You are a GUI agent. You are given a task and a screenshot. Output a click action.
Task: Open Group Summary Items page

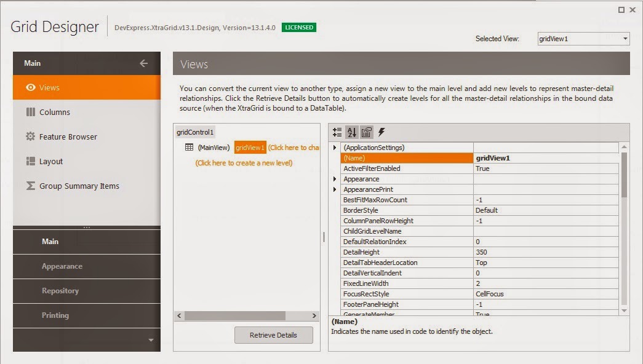(87, 186)
